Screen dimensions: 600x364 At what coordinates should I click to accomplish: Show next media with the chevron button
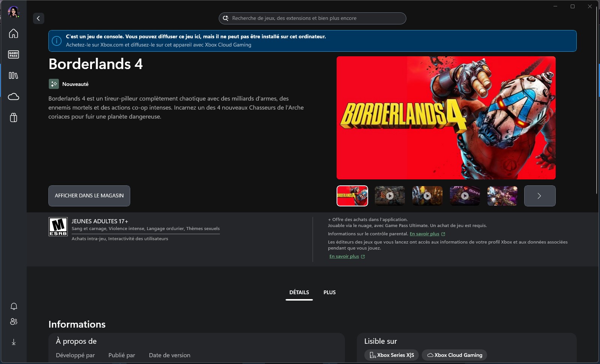click(x=540, y=196)
